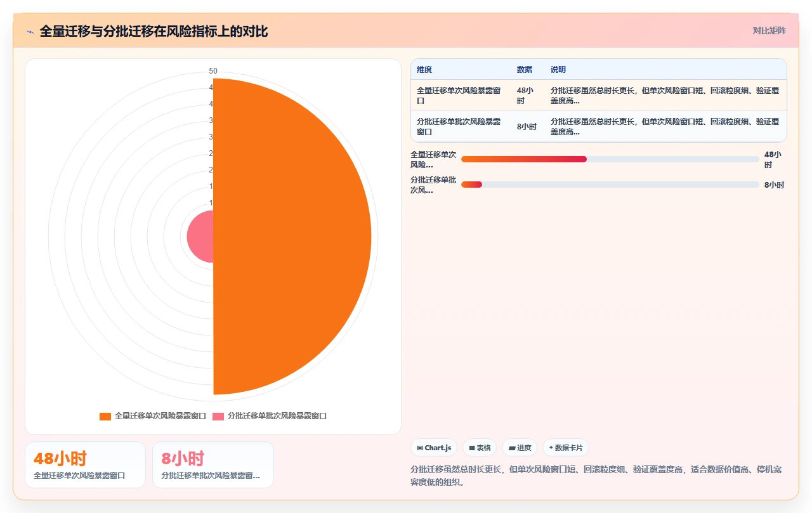This screenshot has height=513, width=812.
Task: Click the 48小时 value in table
Action: tap(525, 96)
